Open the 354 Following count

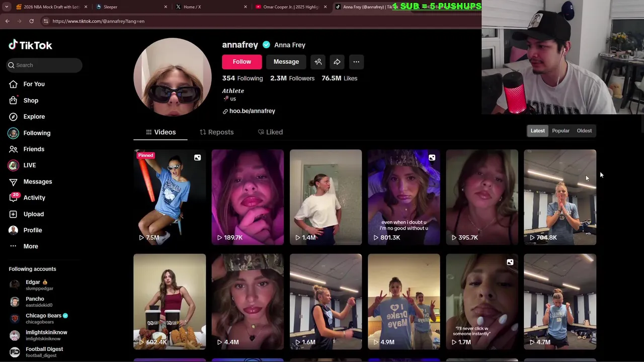(x=243, y=78)
